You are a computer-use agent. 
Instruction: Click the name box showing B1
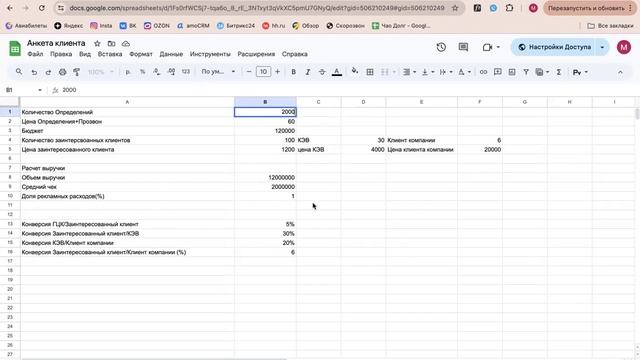point(23,90)
